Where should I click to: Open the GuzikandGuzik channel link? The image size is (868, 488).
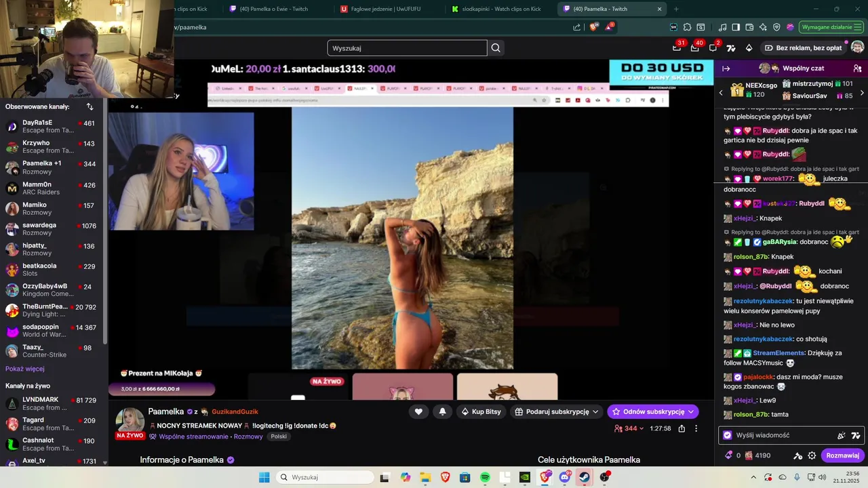pyautogui.click(x=235, y=411)
